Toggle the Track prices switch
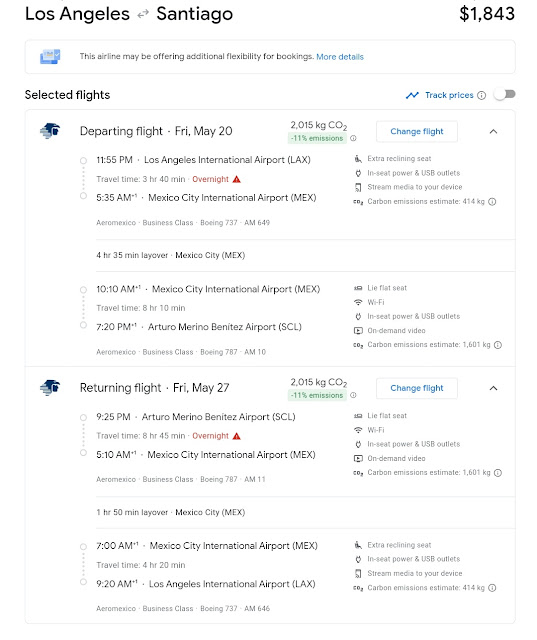 pyautogui.click(x=505, y=95)
